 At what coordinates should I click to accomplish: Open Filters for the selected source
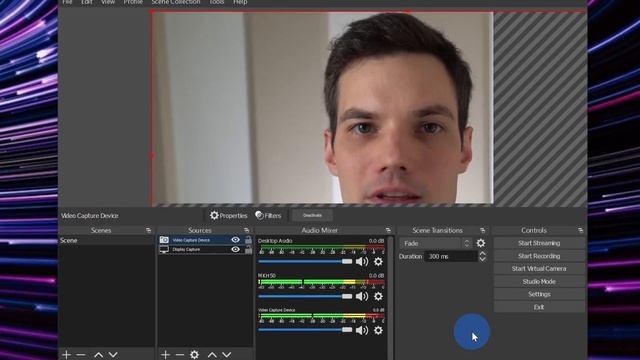268,216
